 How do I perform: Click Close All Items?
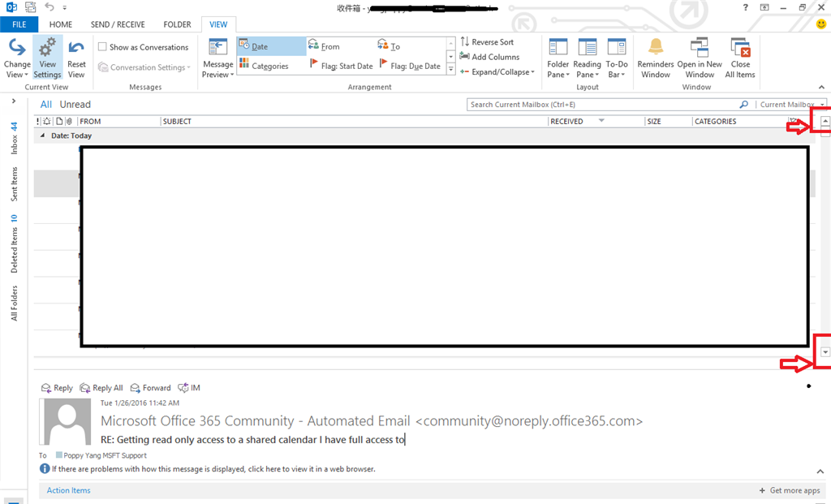pyautogui.click(x=740, y=58)
